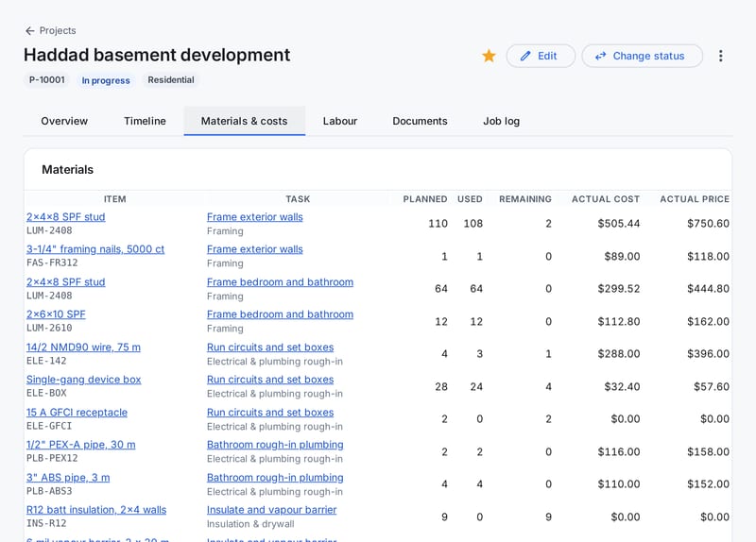Click the Edit button
The width and height of the screenshot is (756, 542).
pos(541,56)
